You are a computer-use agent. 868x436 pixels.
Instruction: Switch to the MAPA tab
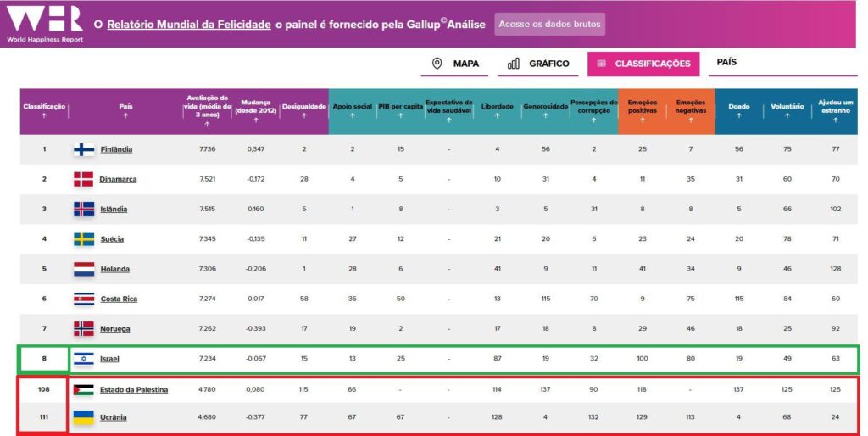pos(456,64)
